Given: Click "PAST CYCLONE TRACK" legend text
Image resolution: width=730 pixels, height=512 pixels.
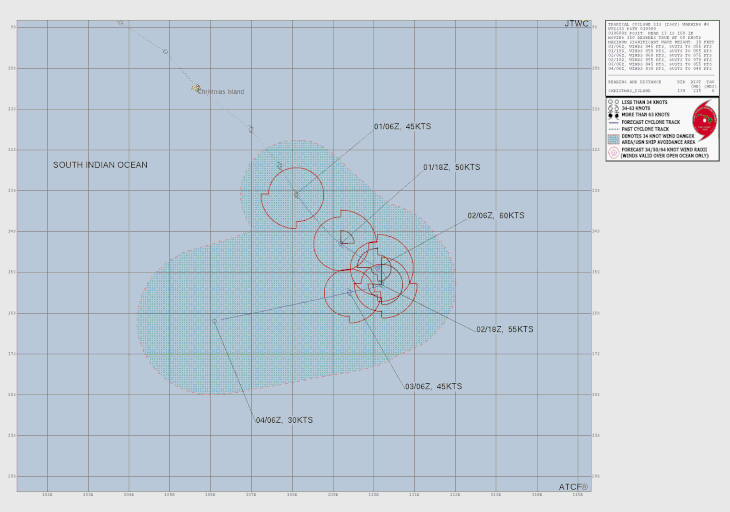Looking at the screenshot, I should coord(645,129).
